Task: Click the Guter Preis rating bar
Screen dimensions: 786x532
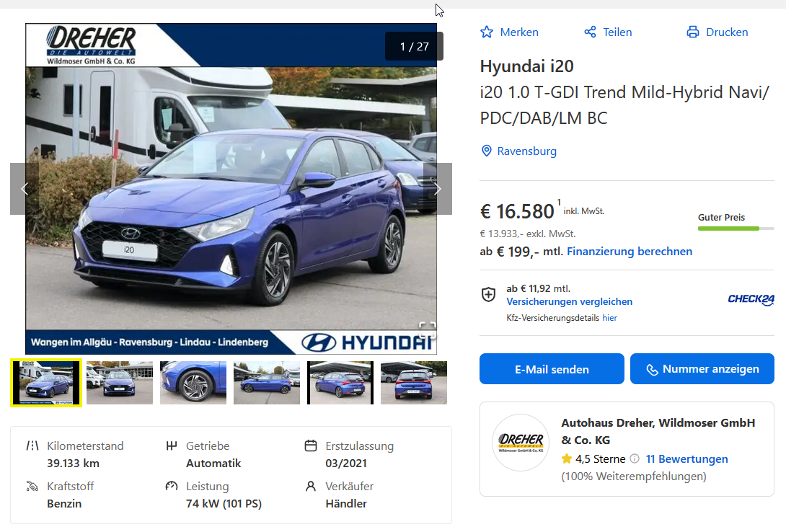Action: [736, 229]
